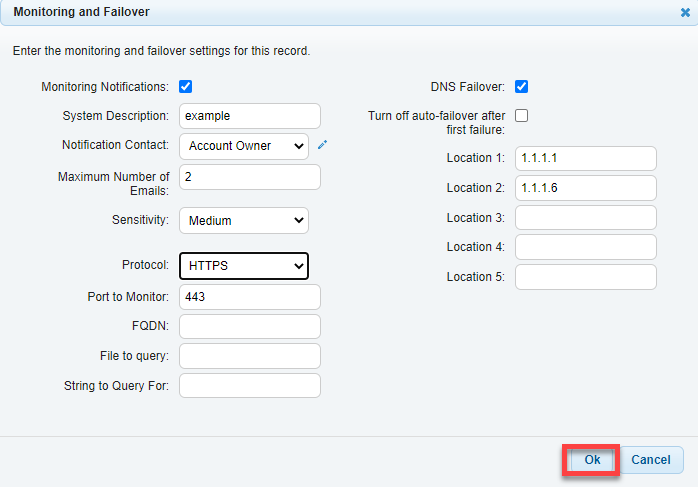Click the Cancel button
698x487 pixels.
(x=650, y=460)
